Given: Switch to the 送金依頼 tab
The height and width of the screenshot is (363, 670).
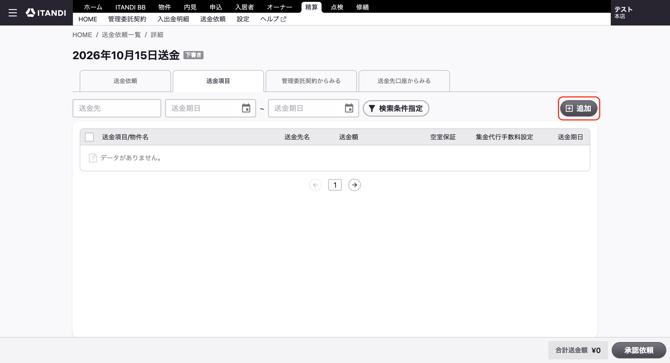Looking at the screenshot, I should coord(125,81).
